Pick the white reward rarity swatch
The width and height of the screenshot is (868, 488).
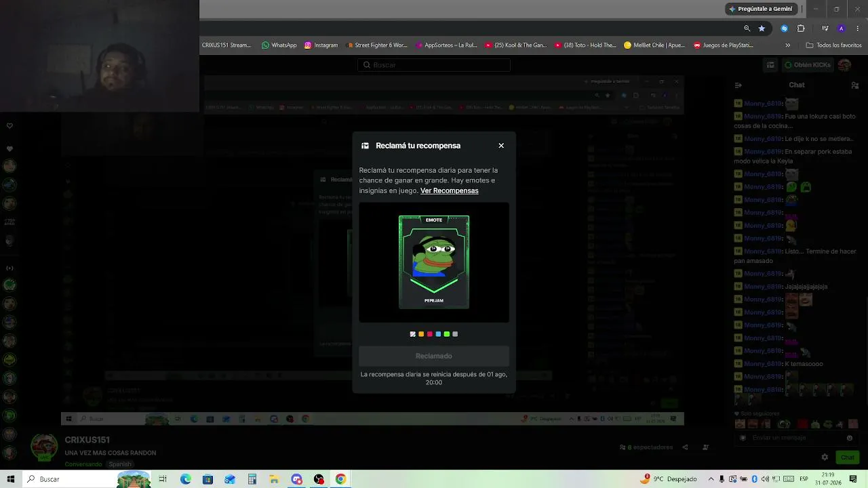click(413, 334)
